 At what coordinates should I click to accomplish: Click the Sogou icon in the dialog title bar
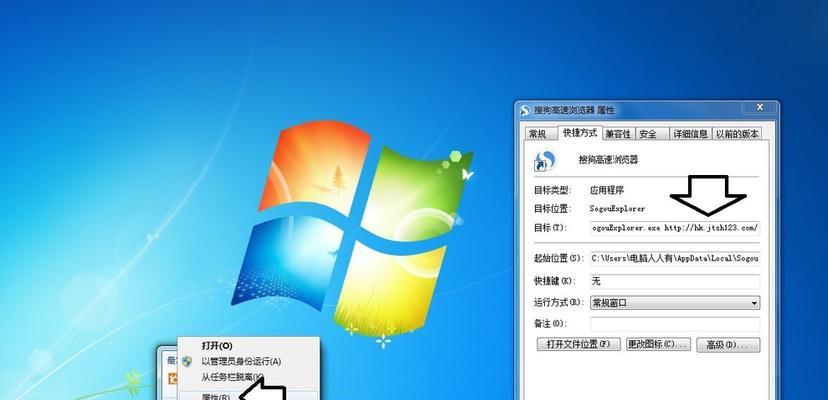click(x=525, y=110)
